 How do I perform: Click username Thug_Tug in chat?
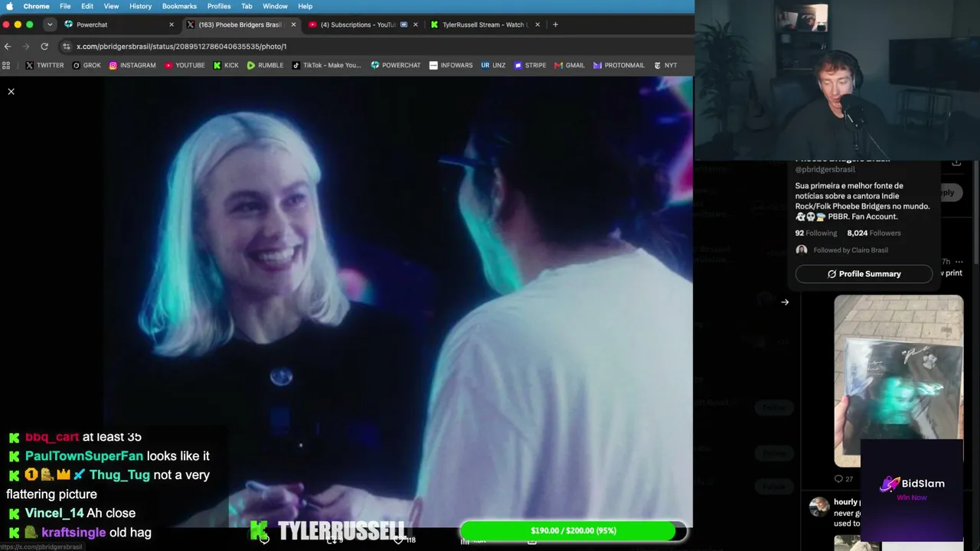(119, 475)
